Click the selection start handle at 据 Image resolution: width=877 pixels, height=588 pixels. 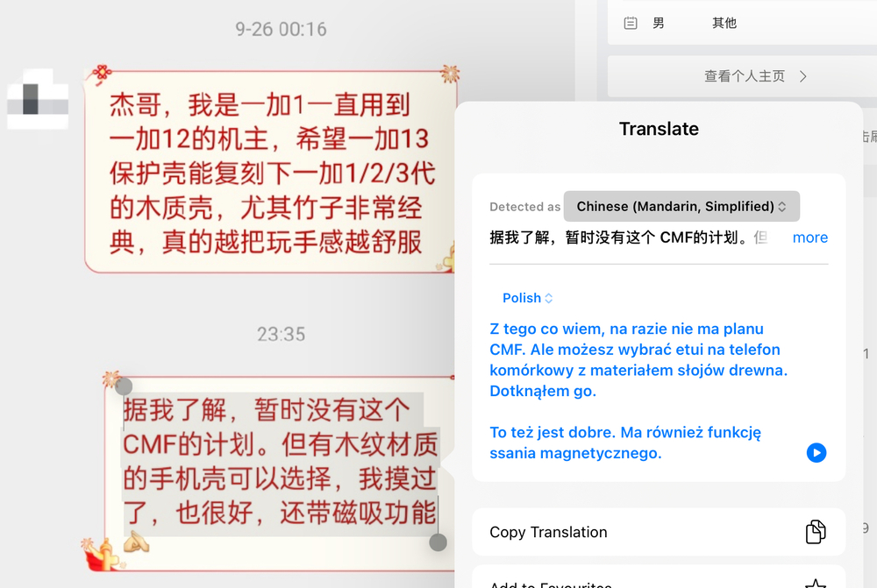click(124, 386)
